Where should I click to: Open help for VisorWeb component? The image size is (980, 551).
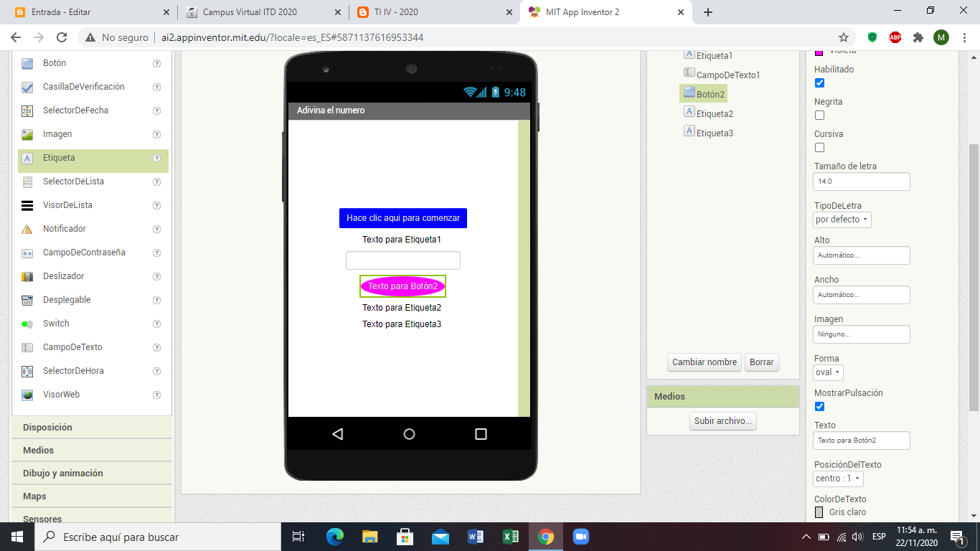click(156, 395)
